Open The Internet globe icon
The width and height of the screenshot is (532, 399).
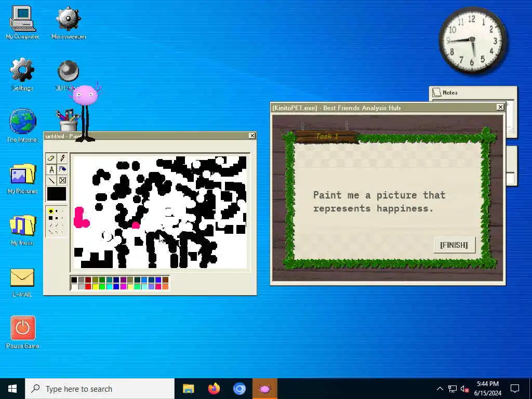(x=22, y=125)
